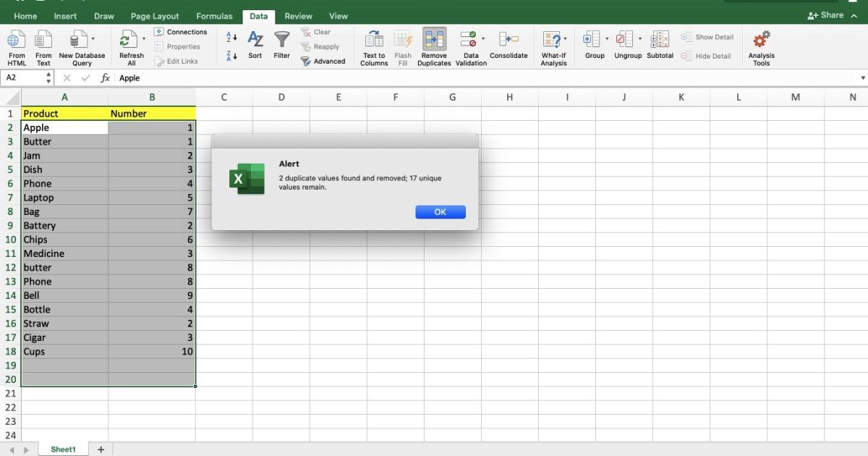The width and height of the screenshot is (868, 456).
Task: Go to next sheet navigation arrow
Action: 27,450
